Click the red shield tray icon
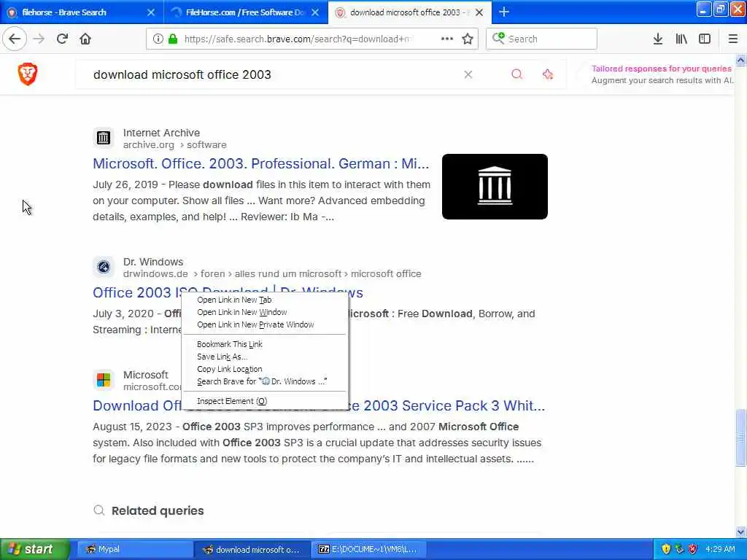747x560 pixels. tap(693, 549)
